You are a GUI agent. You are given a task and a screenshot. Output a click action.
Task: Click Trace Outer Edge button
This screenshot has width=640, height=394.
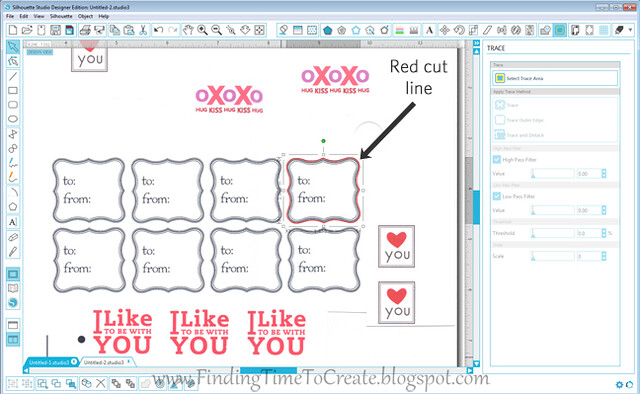(519, 120)
